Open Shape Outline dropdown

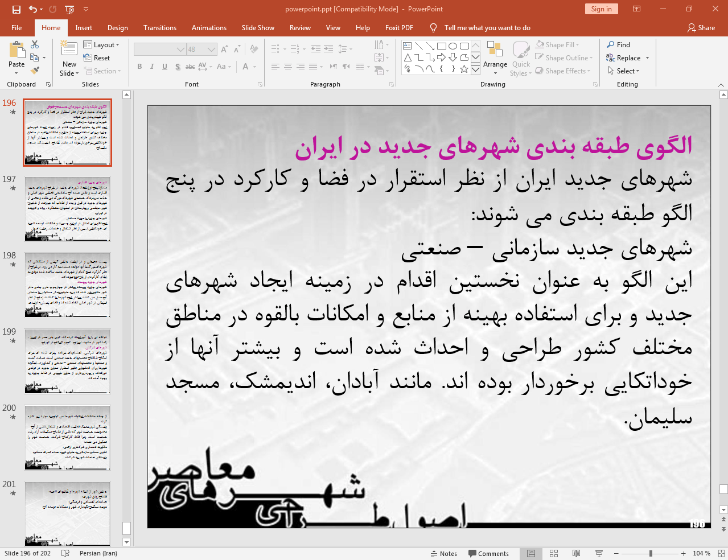(x=564, y=57)
